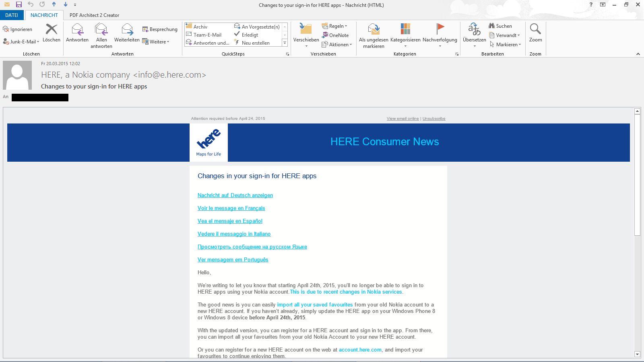Image resolution: width=644 pixels, height=362 pixels.
Task: Customize Quick Access Toolbar dropdown
Action: [75, 5]
